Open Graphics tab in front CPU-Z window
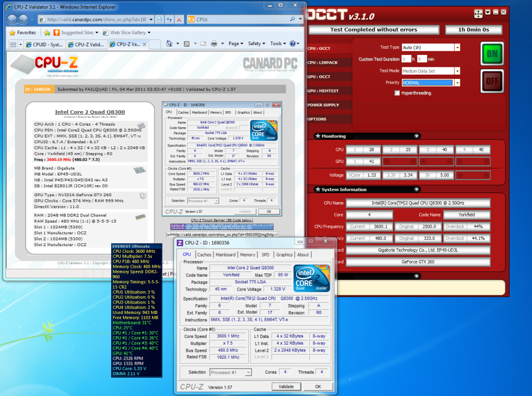The width and height of the screenshot is (532, 396). tap(284, 255)
